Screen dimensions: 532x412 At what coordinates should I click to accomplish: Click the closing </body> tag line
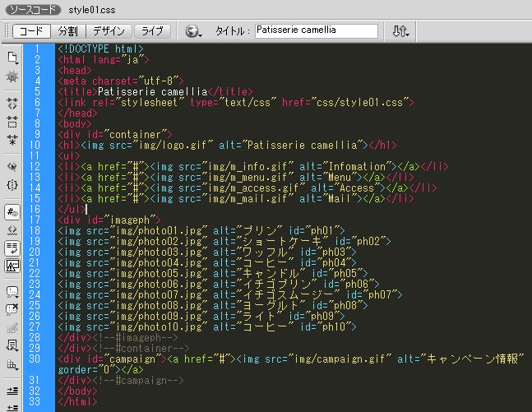click(x=77, y=391)
